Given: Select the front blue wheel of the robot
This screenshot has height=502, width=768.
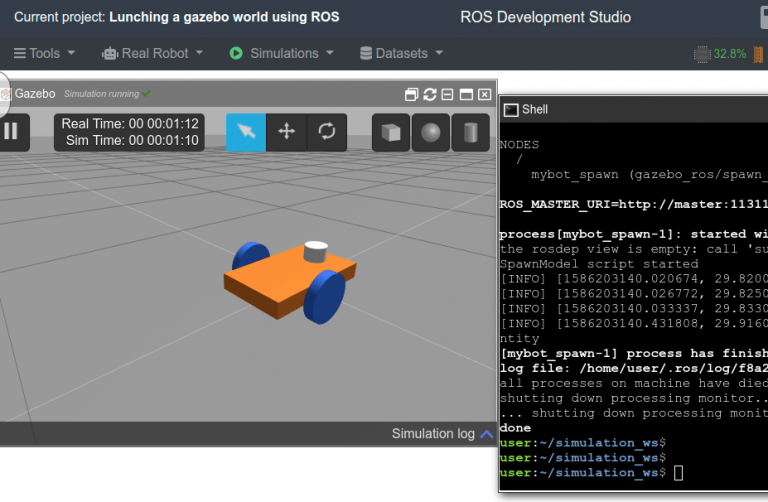Looking at the screenshot, I should 324,297.
